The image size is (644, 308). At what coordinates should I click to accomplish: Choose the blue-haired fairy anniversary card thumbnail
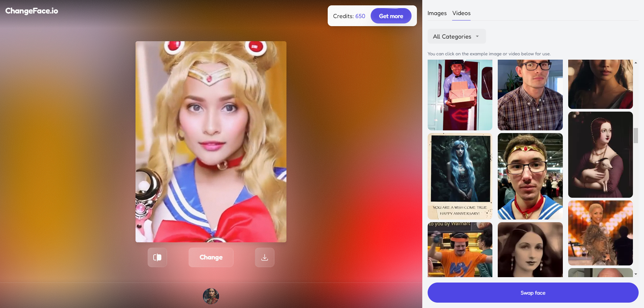coord(460,176)
